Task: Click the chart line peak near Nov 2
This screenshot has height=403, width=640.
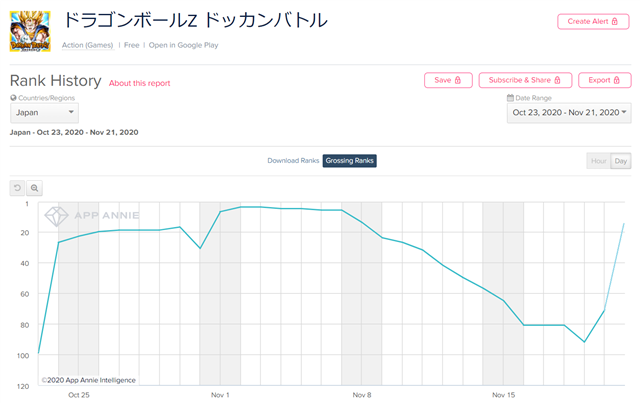Action: coord(240,207)
